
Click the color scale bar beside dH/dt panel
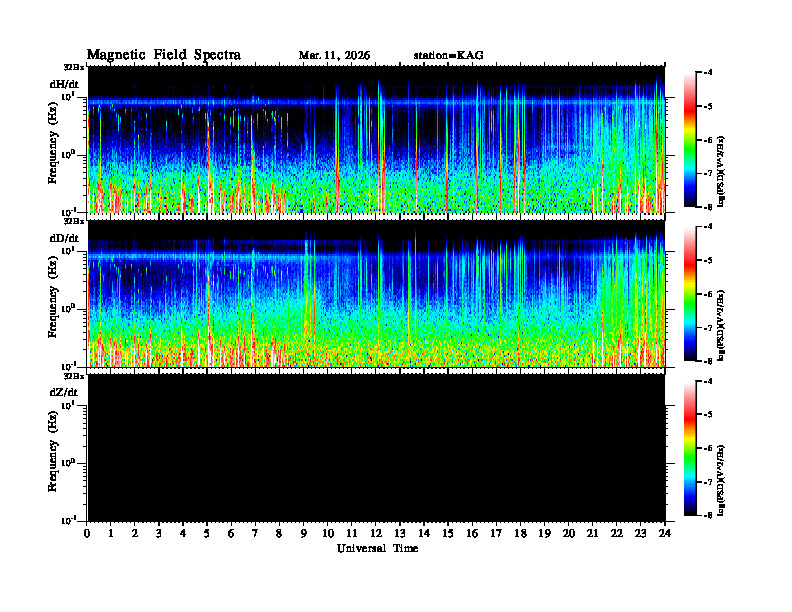(x=690, y=140)
